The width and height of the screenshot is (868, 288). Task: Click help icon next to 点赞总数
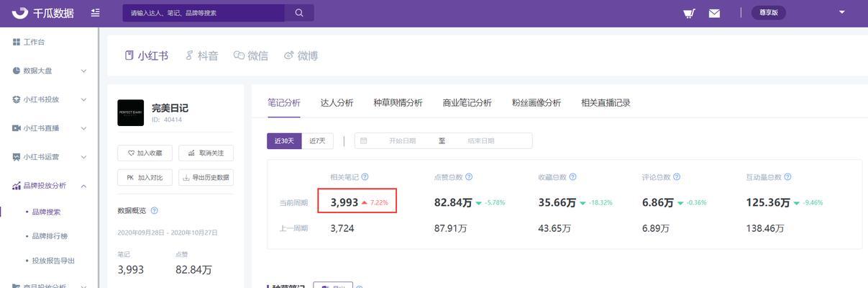coord(469,177)
